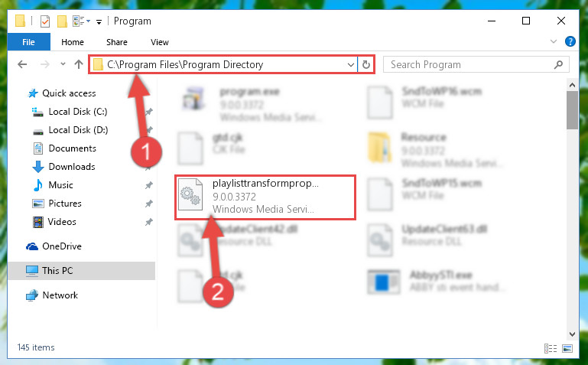Image resolution: width=588 pixels, height=365 pixels.
Task: Go forward with the Forward arrow
Action: (x=45, y=64)
